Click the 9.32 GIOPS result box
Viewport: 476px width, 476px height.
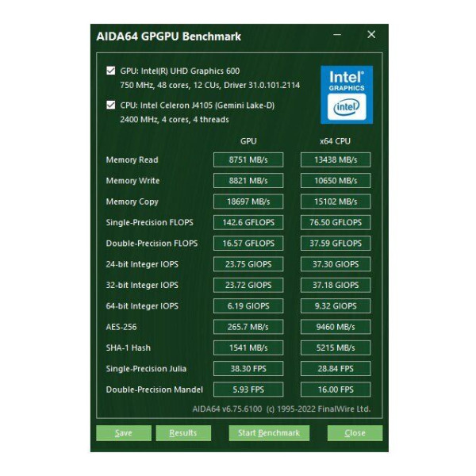pos(336,306)
